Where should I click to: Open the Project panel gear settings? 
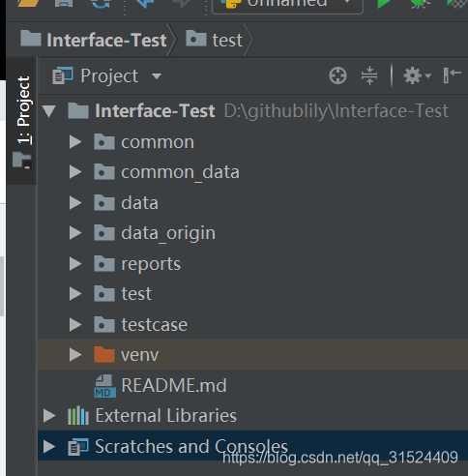[x=417, y=75]
